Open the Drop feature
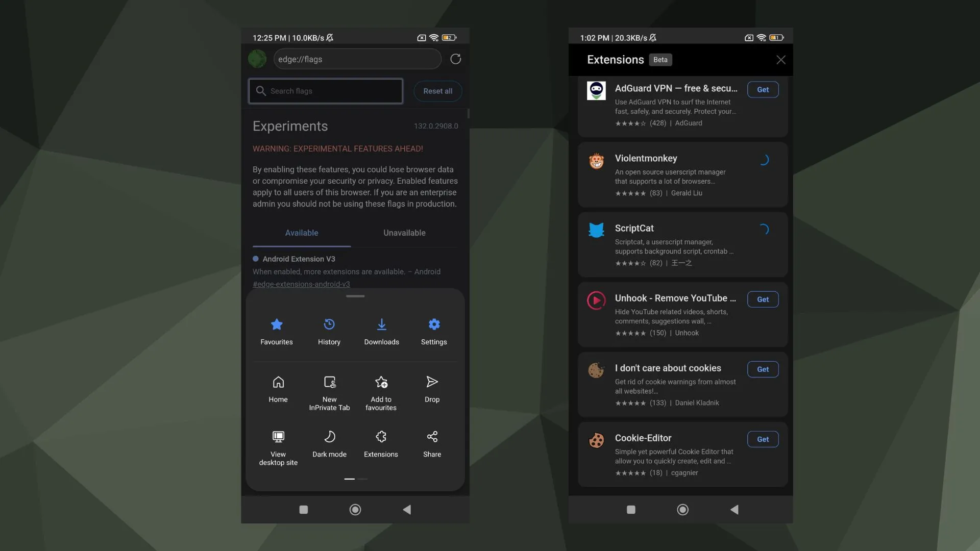 coord(432,391)
